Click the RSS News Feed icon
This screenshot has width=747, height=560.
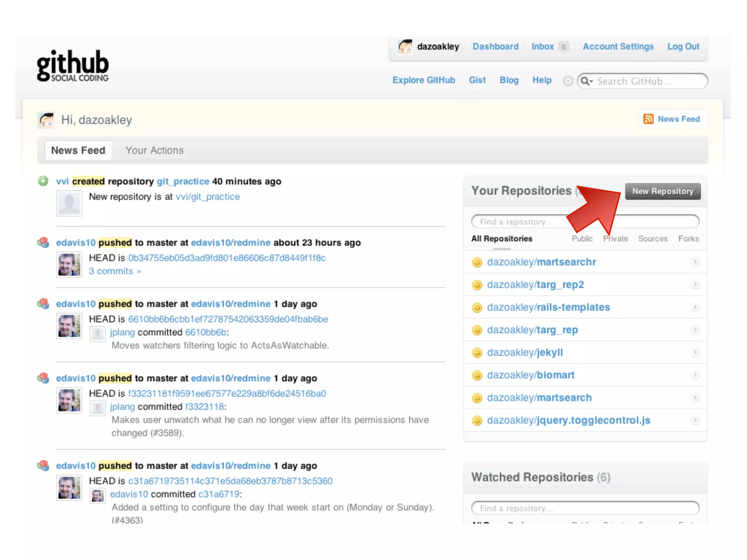[648, 119]
